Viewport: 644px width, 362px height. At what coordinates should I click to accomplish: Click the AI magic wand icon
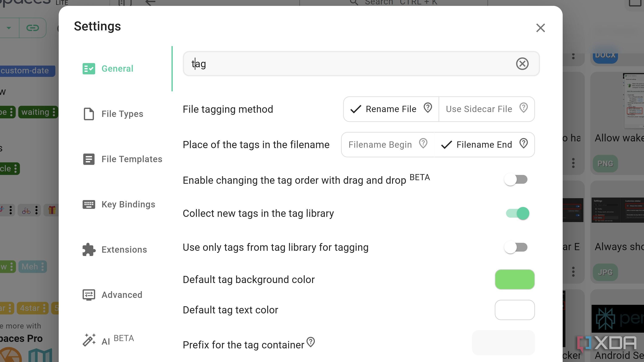(89, 340)
